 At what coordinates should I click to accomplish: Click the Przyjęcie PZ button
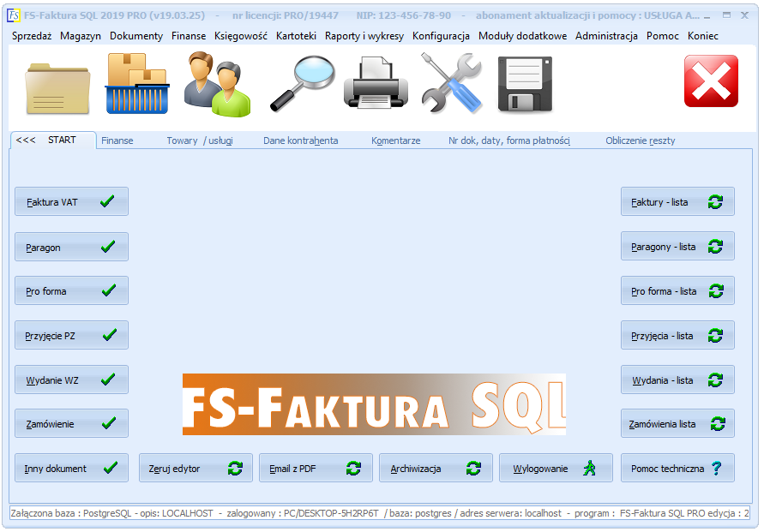(x=72, y=335)
